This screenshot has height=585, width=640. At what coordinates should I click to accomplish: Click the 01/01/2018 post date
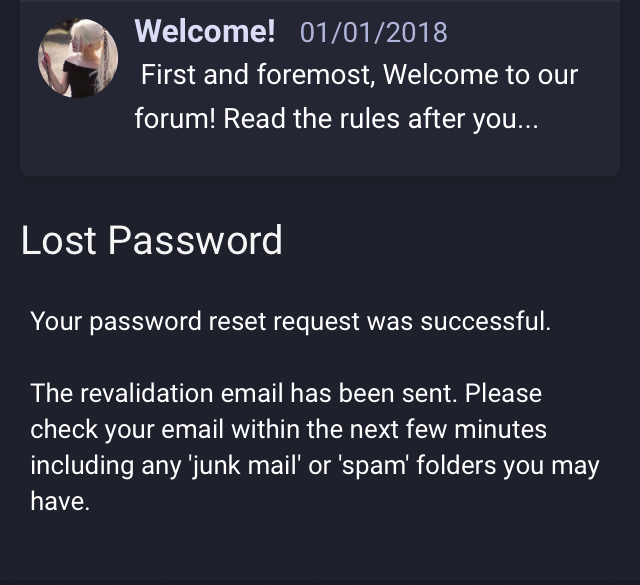373,33
